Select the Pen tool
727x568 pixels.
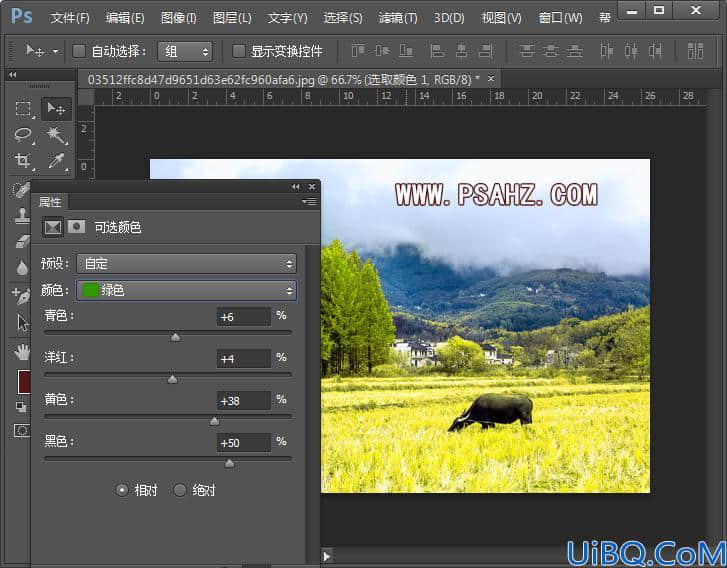(x=22, y=295)
